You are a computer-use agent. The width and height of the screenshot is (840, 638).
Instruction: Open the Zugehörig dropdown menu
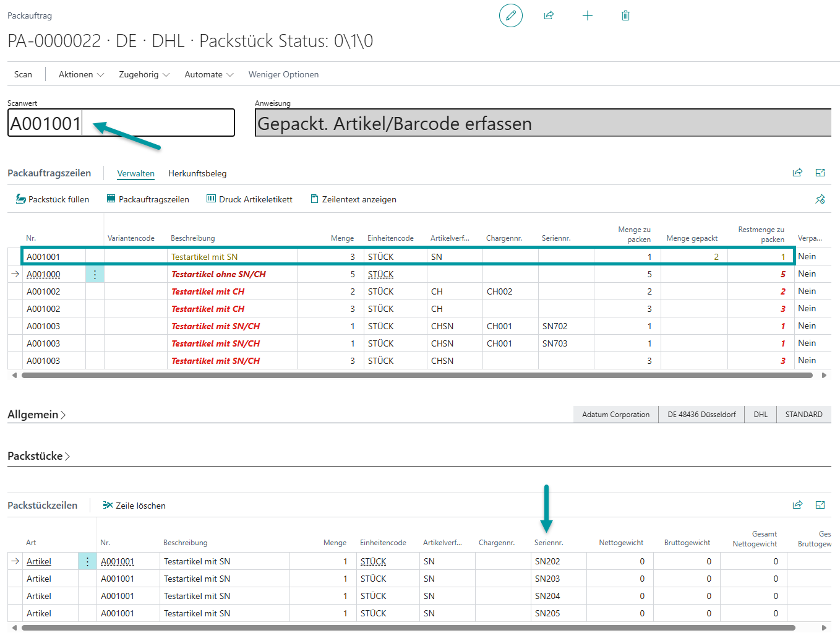click(144, 74)
